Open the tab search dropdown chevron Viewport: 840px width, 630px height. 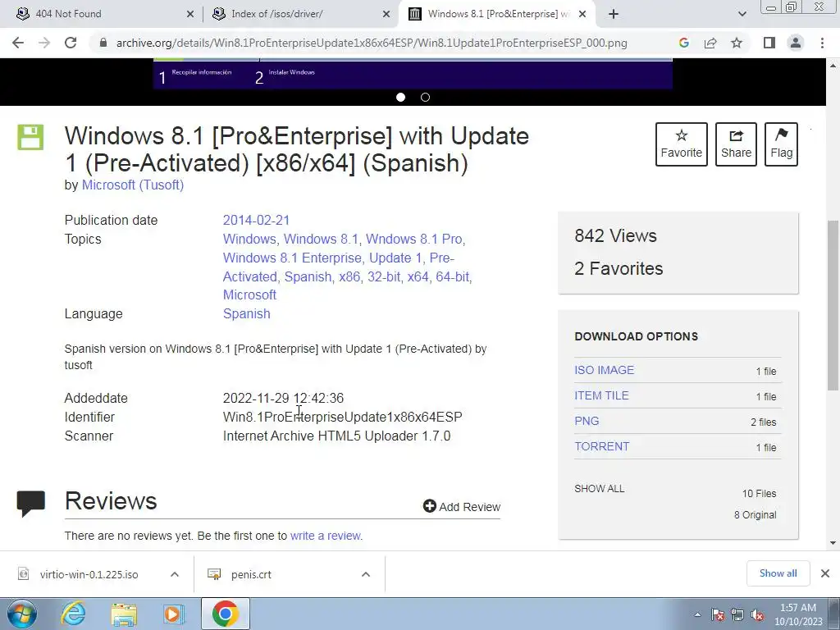point(742,14)
